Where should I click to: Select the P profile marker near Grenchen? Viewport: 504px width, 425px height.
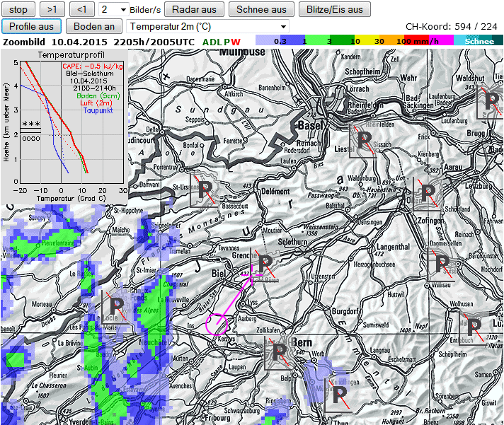point(265,264)
